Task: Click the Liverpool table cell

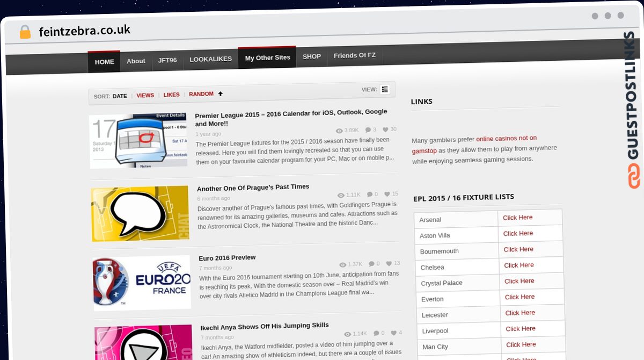Action: tap(459, 330)
